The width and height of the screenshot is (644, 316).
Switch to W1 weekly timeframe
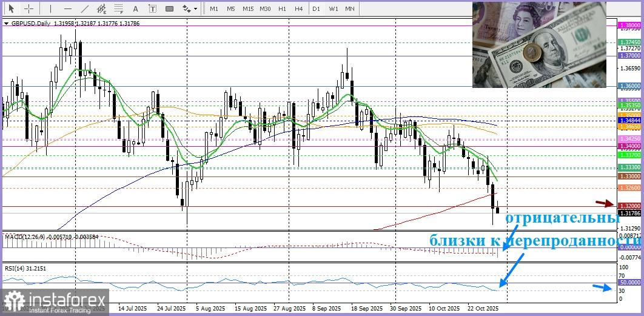(333, 8)
